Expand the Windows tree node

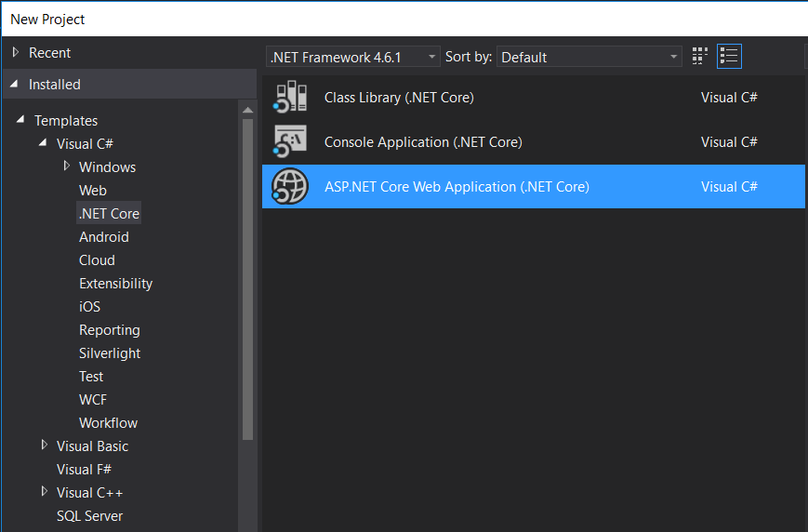[66, 166]
